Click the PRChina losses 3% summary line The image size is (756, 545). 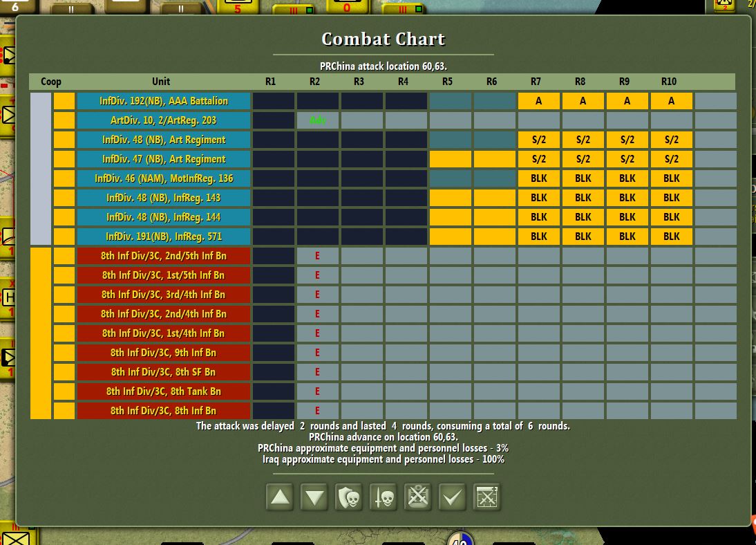(384, 448)
